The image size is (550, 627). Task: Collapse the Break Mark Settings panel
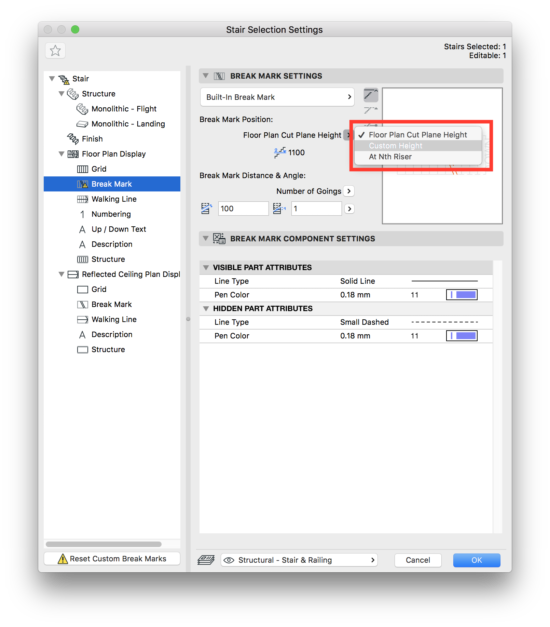[206, 76]
